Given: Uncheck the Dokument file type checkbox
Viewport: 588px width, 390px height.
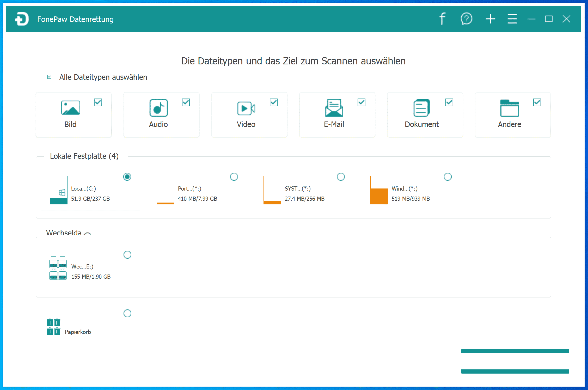Looking at the screenshot, I should pyautogui.click(x=449, y=102).
